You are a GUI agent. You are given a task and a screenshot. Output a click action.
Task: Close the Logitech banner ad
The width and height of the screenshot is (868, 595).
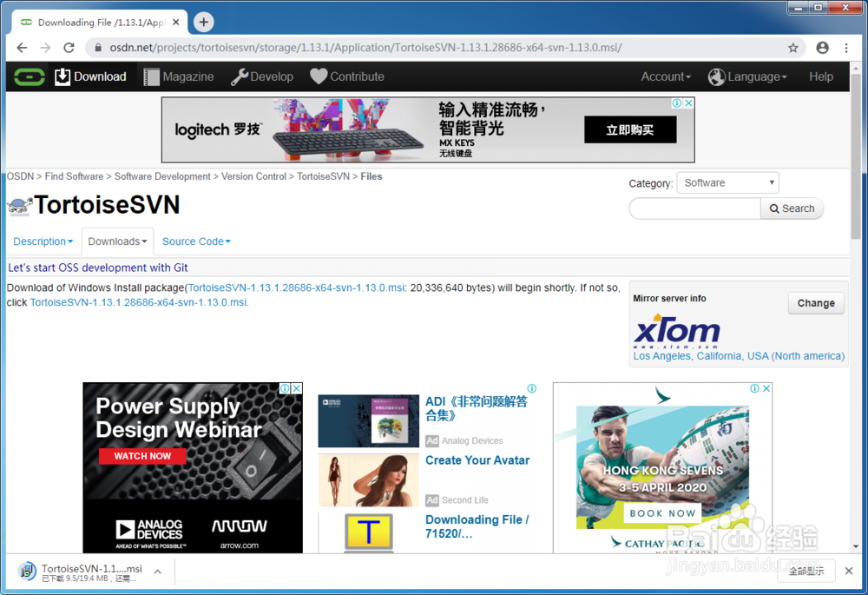pos(687,102)
